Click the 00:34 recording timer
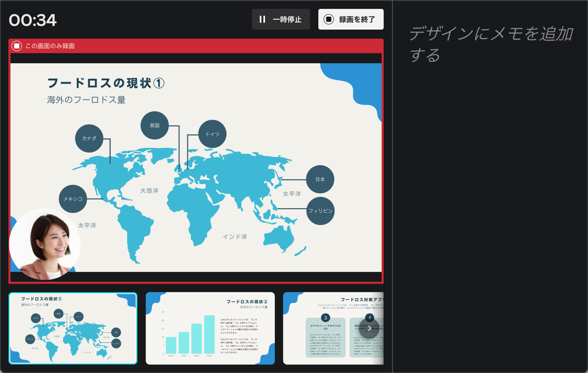588x373 pixels. (33, 20)
